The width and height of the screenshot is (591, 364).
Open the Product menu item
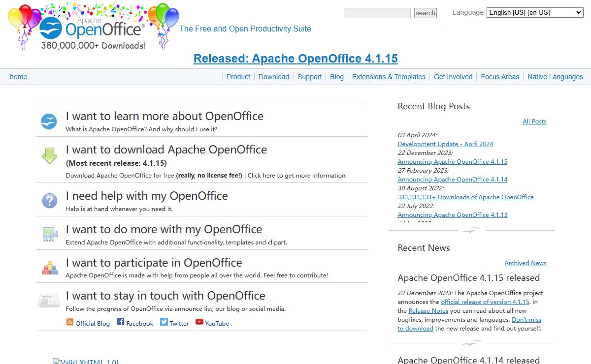tap(238, 77)
